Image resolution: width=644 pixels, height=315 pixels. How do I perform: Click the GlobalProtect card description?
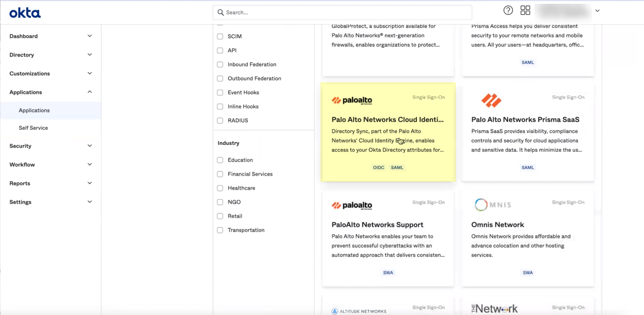click(x=386, y=35)
